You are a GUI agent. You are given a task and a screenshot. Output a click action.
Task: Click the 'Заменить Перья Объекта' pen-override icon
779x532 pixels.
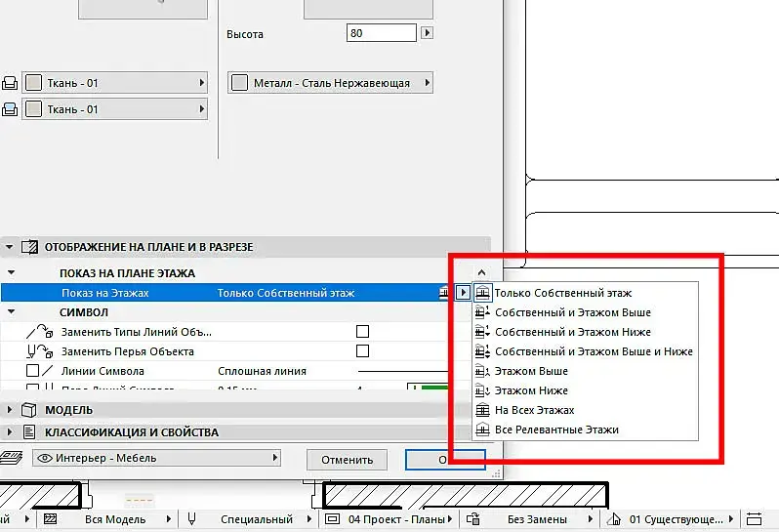(x=40, y=351)
